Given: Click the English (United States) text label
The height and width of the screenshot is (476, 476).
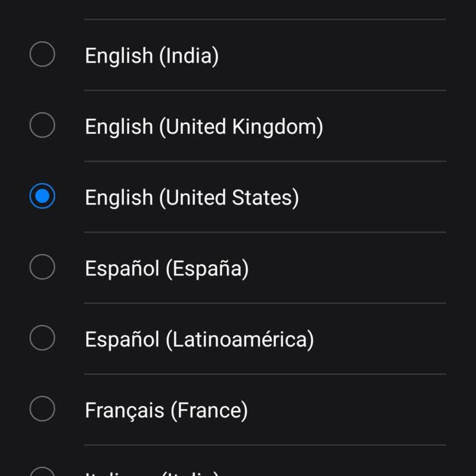Looking at the screenshot, I should [192, 197].
